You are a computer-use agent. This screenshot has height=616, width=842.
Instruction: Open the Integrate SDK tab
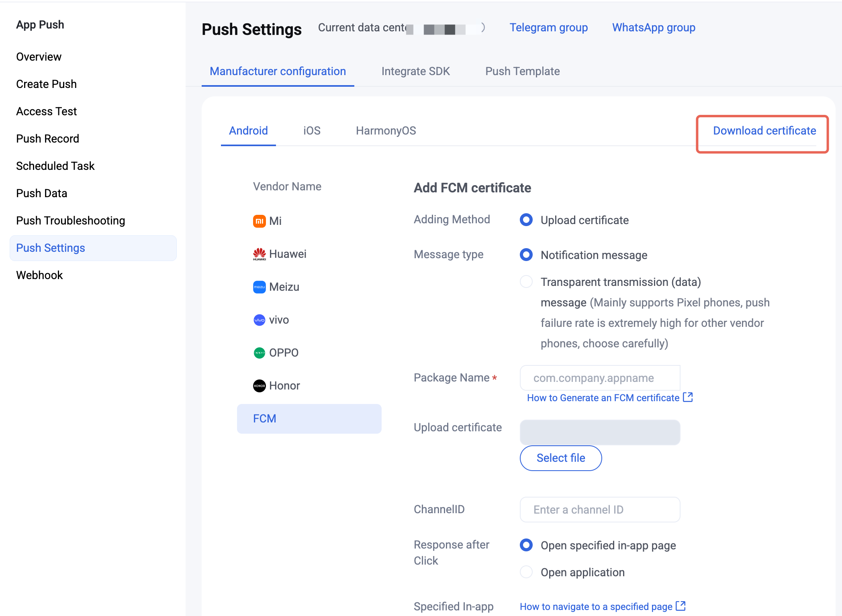click(415, 71)
